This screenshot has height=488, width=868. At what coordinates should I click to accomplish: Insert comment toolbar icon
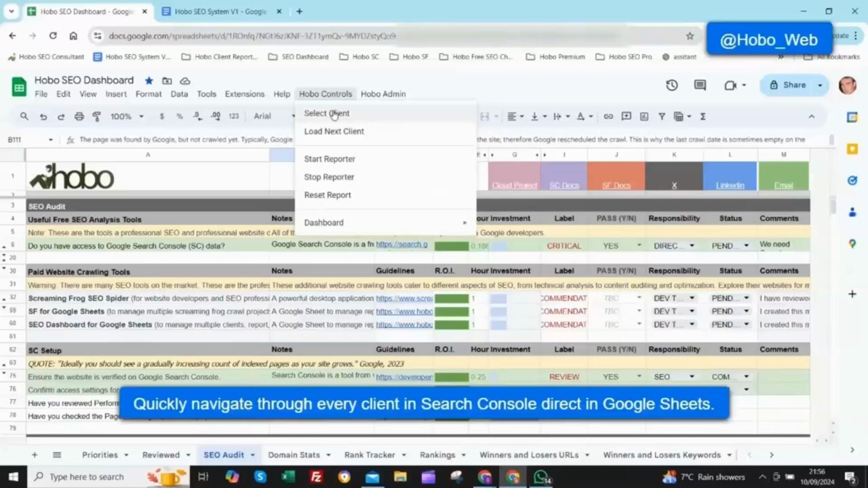coord(627,117)
